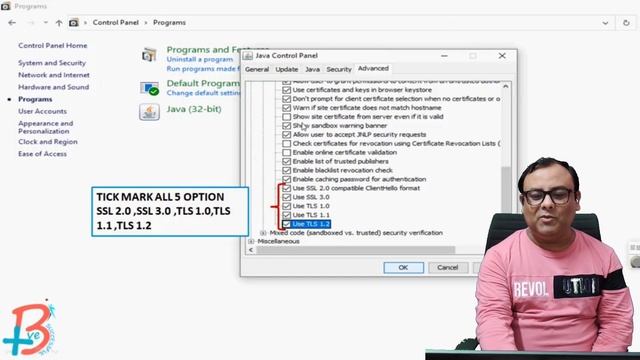Image resolution: width=640 pixels, height=360 pixels.
Task: Toggle Use TLS 1.2 checkbox
Action: 287,224
